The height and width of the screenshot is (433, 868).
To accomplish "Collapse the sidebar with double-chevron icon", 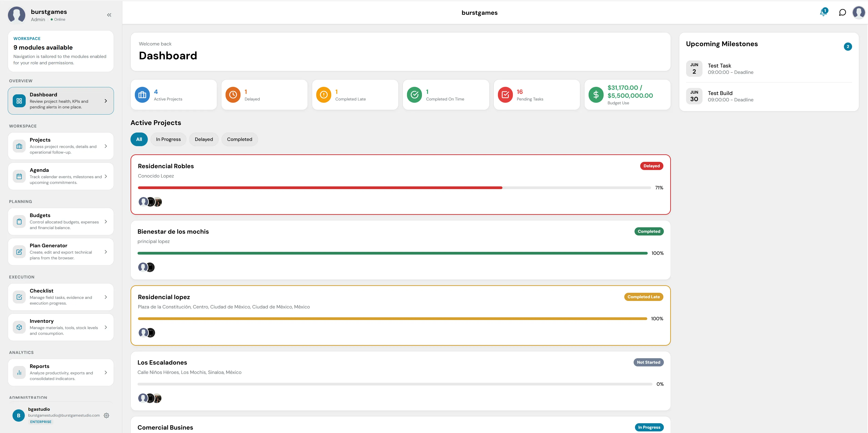I will tap(109, 15).
